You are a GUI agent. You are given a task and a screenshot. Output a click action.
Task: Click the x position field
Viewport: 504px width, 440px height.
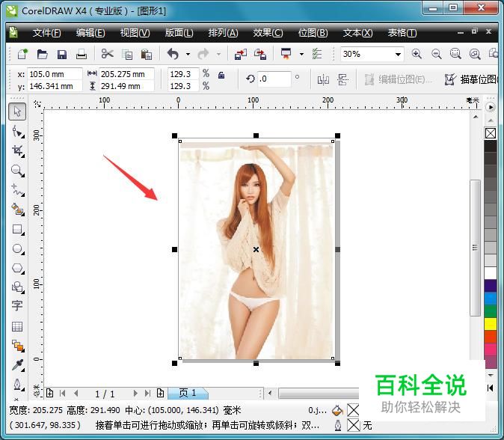55,74
